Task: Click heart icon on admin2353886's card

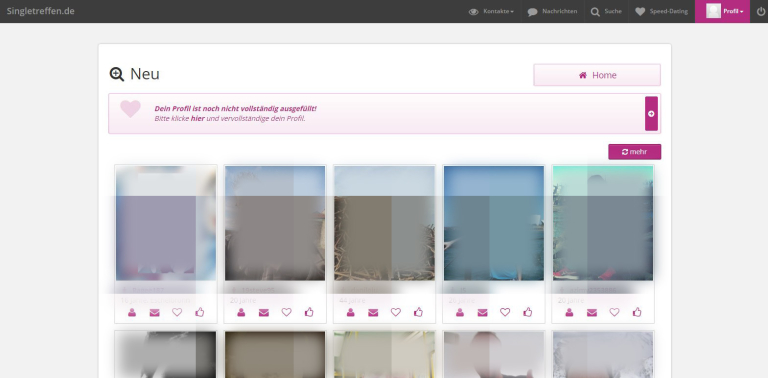Action: click(614, 312)
